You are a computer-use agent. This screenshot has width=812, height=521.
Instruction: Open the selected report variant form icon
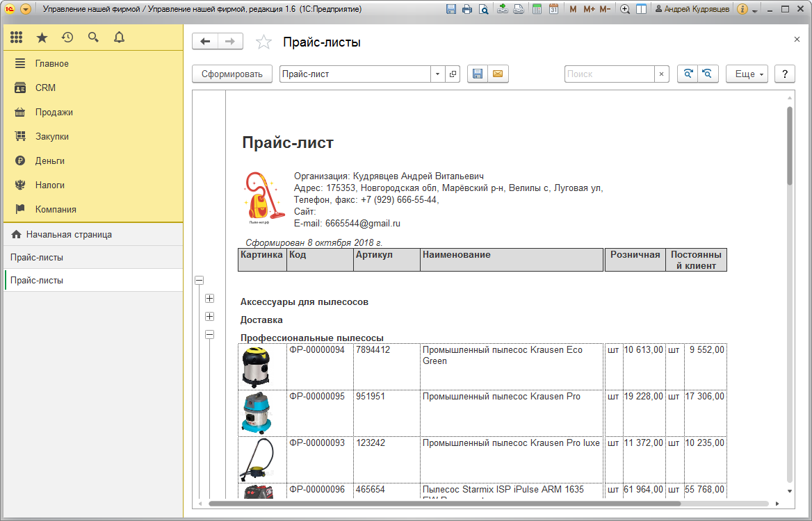point(453,74)
